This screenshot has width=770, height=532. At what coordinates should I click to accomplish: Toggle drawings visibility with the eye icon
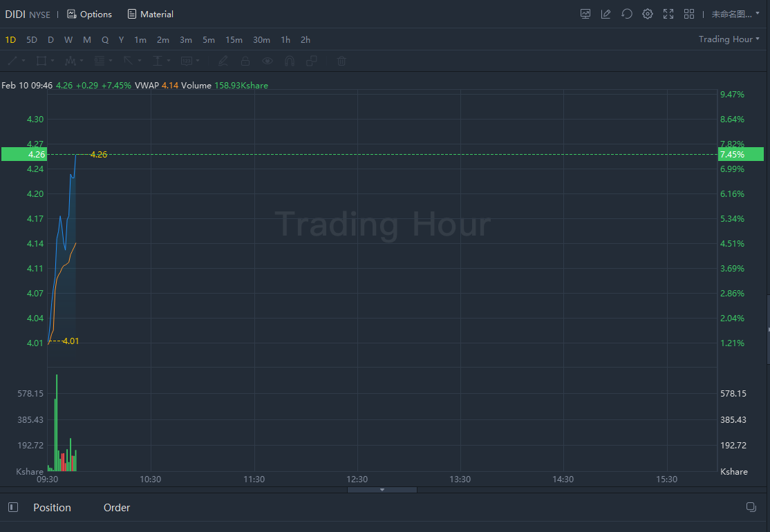267,61
